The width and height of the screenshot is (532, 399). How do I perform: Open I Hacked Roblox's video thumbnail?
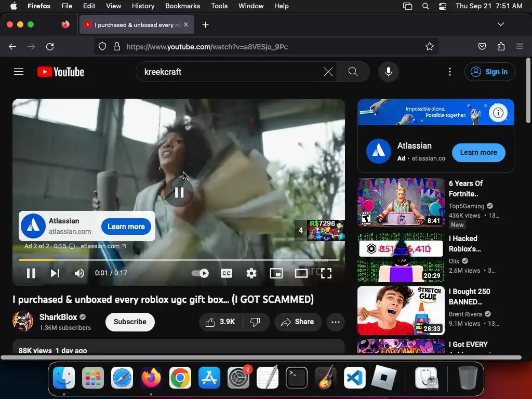(x=401, y=258)
